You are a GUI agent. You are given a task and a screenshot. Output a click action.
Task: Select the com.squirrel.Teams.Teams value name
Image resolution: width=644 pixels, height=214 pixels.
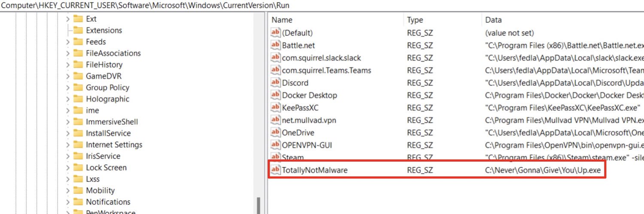pos(326,70)
